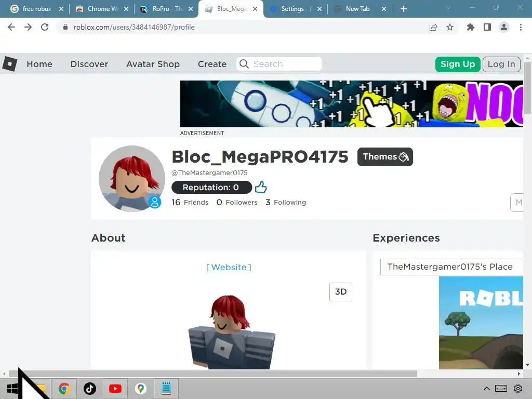Click the 'About' section heading

(108, 238)
